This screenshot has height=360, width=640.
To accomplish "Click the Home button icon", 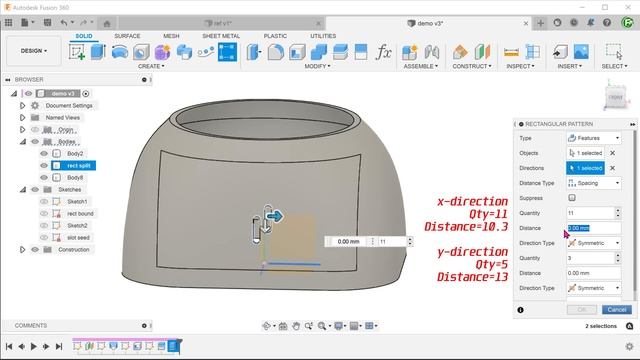I will tap(107, 24).
